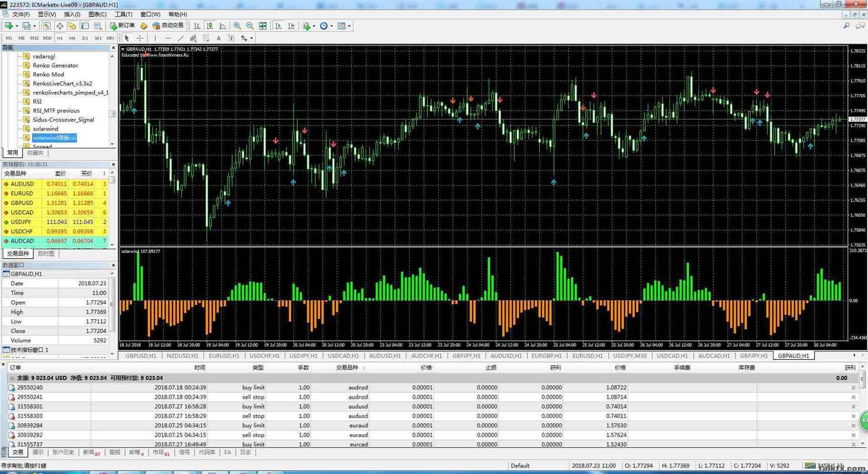
Task: Toggle the 自动交易 auto trading button
Action: coord(168,26)
